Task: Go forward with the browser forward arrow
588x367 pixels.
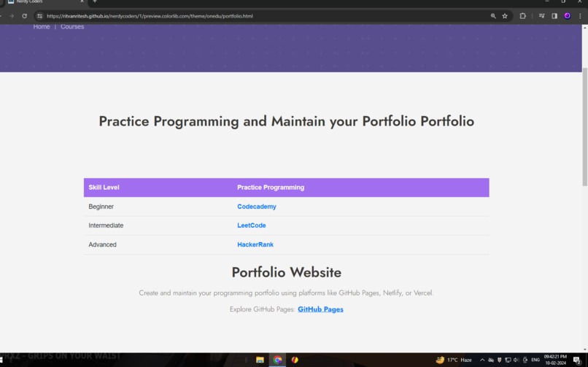Action: (12, 16)
